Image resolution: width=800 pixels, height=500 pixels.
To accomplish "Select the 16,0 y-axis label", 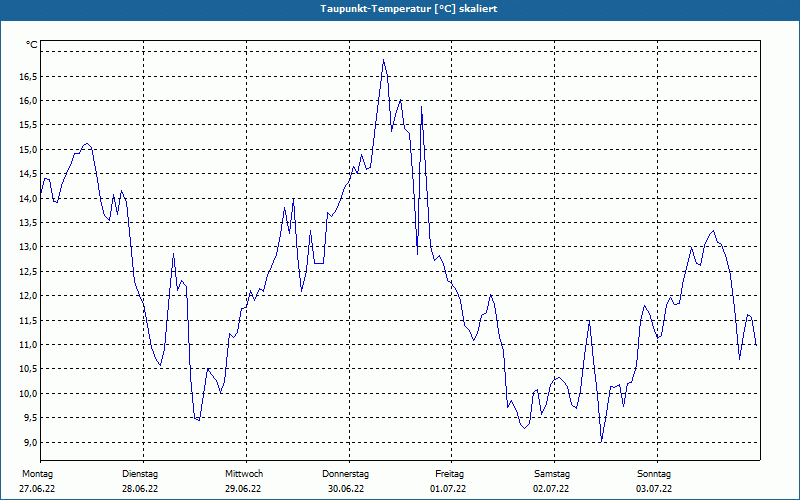I will click(28, 101).
